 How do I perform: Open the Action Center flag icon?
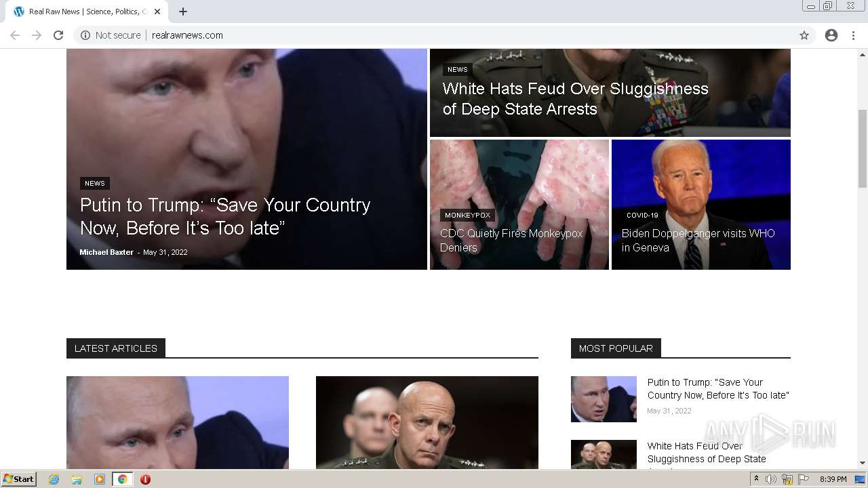(x=804, y=479)
